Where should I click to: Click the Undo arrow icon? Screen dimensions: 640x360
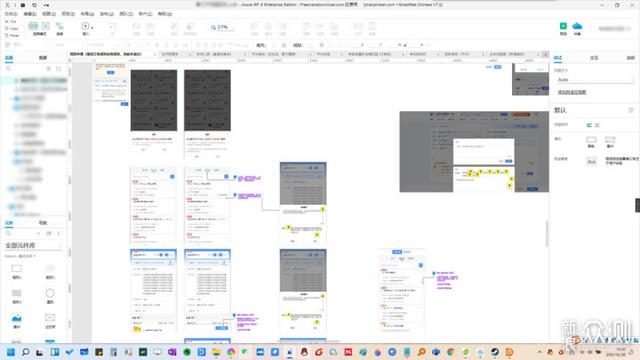coord(34,5)
